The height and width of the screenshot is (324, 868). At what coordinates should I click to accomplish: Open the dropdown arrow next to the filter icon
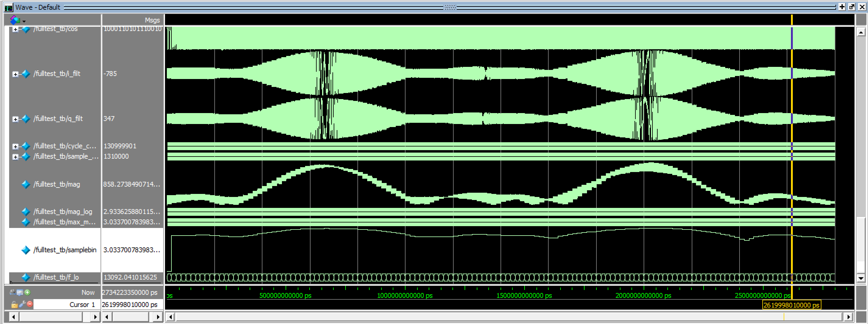pos(24,22)
